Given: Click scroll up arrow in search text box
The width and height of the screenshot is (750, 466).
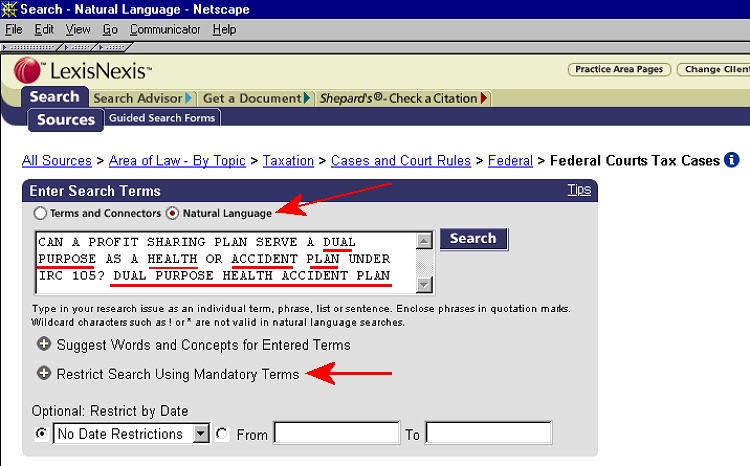Looking at the screenshot, I should [x=424, y=241].
